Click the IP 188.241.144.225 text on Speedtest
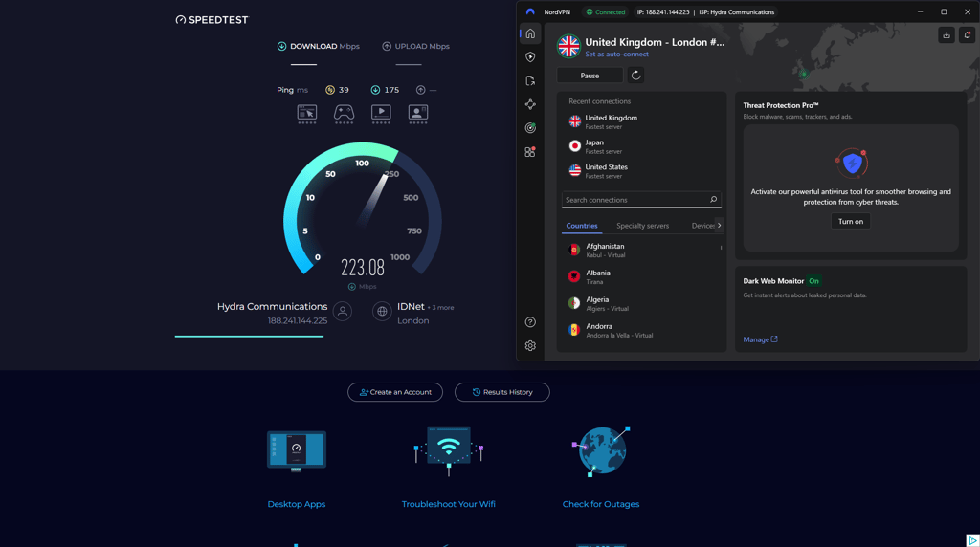 coord(298,321)
